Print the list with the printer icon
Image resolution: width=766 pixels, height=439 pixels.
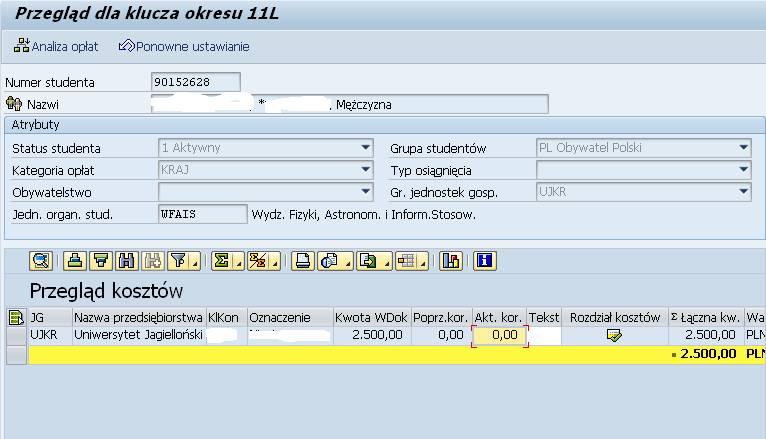pos(302,261)
